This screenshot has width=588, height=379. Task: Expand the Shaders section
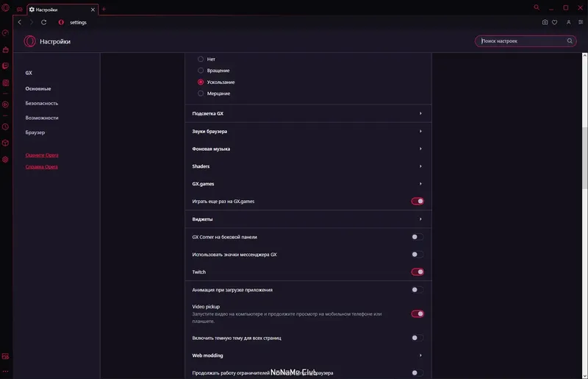coord(308,166)
